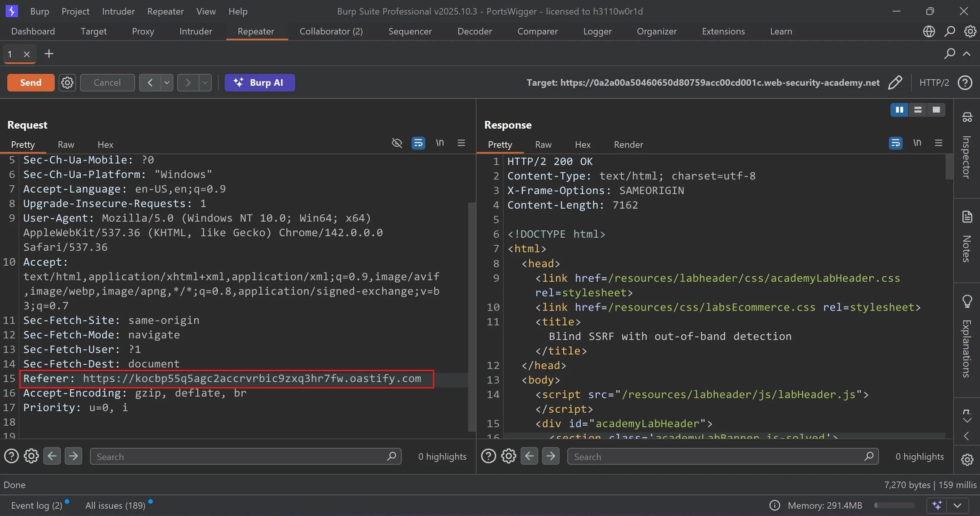Toggle line wrap in Request editor
Screen dimensions: 980x516
pyautogui.click(x=418, y=143)
